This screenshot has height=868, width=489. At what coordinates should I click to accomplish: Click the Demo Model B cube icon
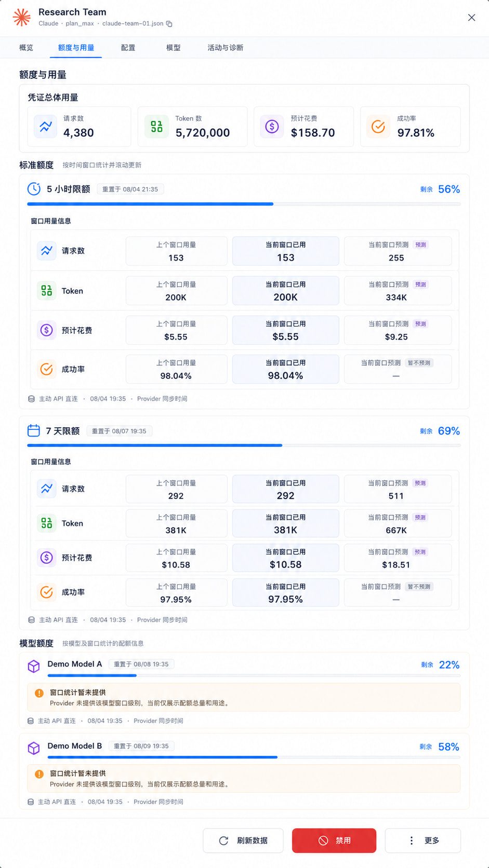pos(34,748)
